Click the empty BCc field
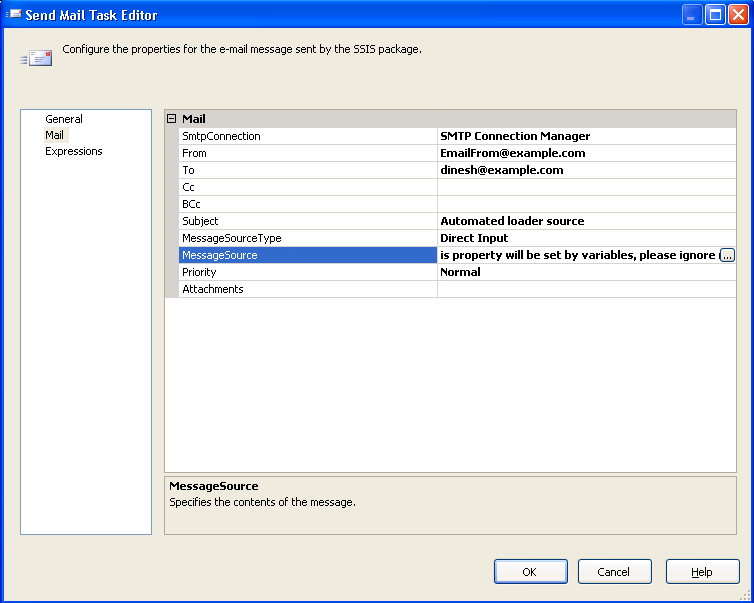 coord(585,204)
